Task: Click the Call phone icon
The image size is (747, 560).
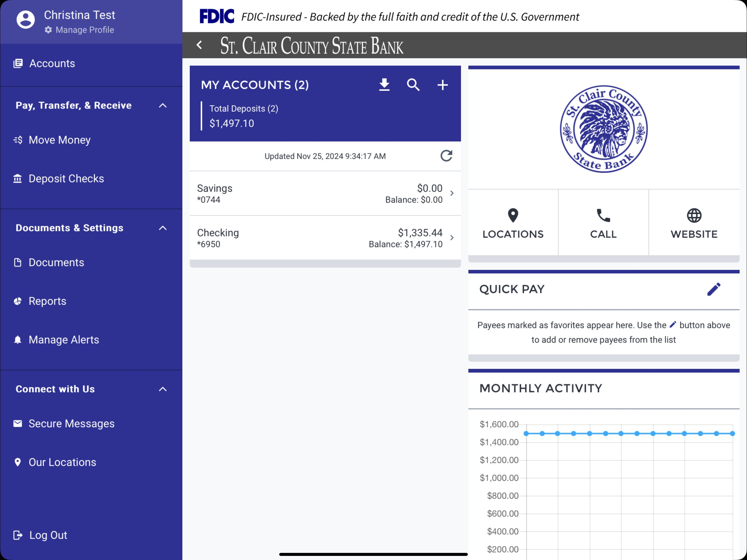Action: pyautogui.click(x=603, y=215)
